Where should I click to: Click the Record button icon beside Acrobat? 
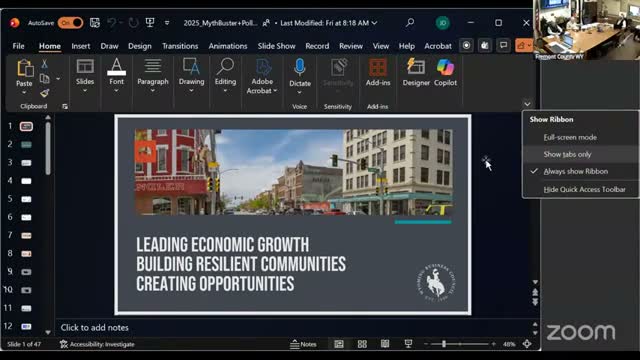tap(467, 46)
